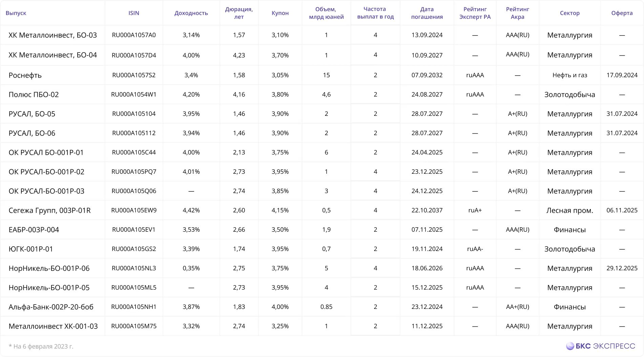Click ISIN 'RU000A105NH1'
644x357 pixels.
click(x=134, y=307)
